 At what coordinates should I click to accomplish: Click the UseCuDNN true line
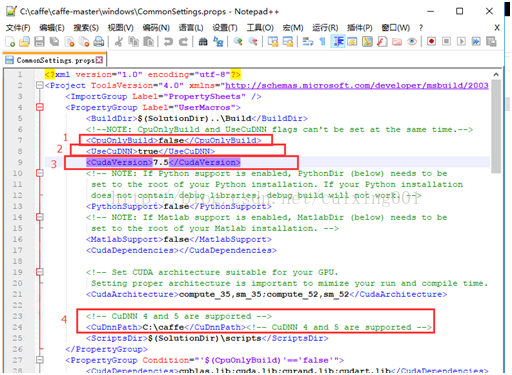(150, 151)
